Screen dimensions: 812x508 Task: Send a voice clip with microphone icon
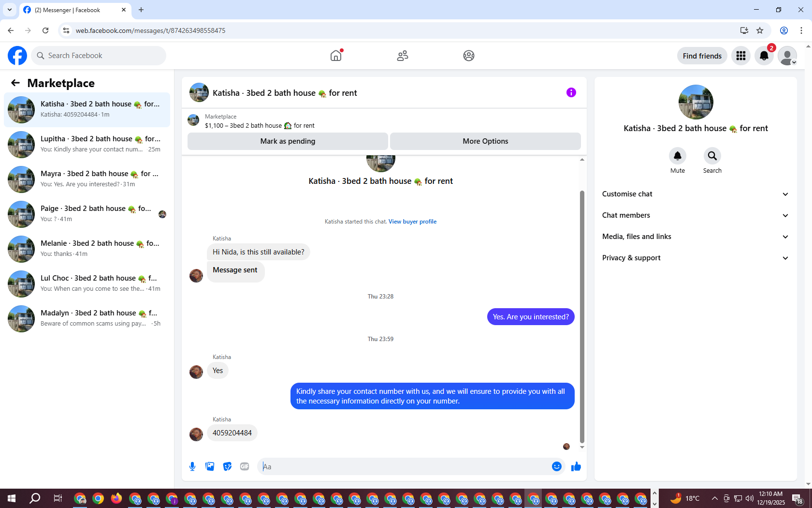[x=192, y=466]
